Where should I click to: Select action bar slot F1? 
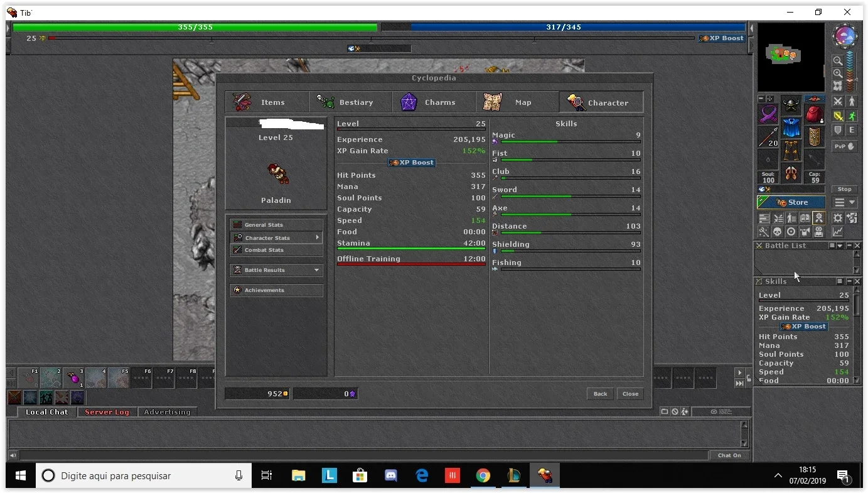point(28,378)
